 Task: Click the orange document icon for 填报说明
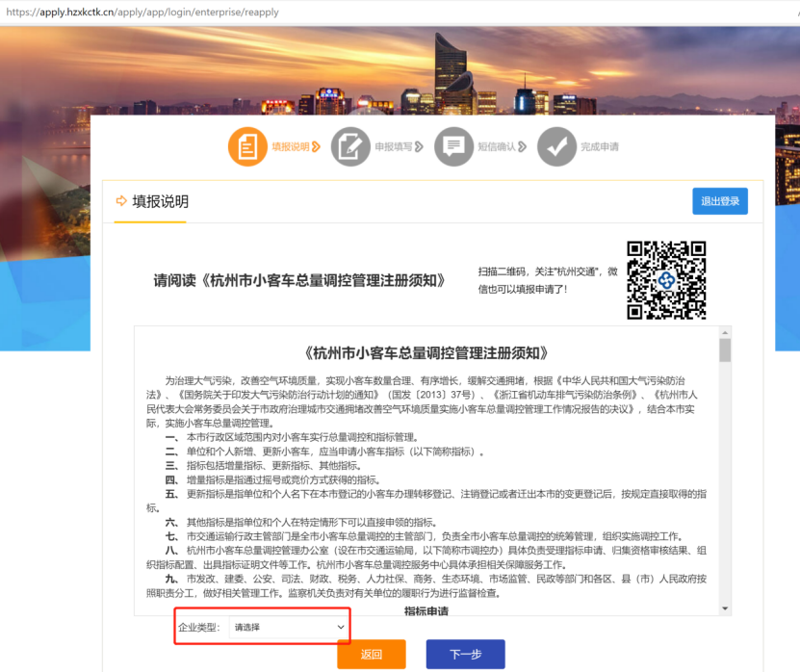click(247, 147)
